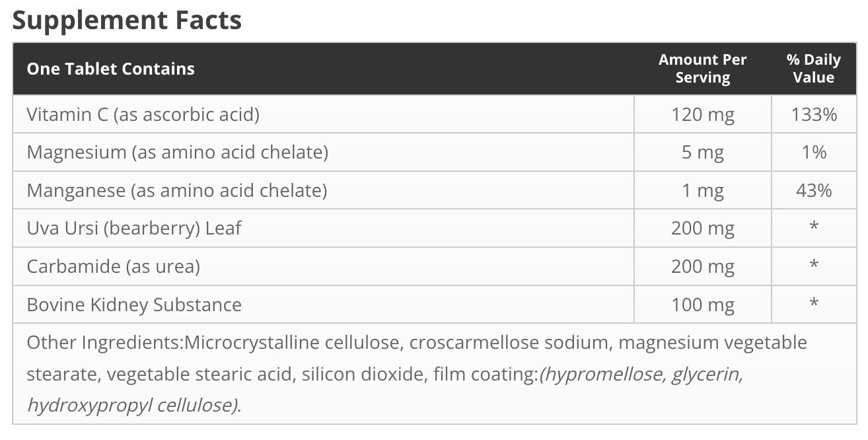This screenshot has width=868, height=440.
Task: Click the asterisk in the Carbamide row
Action: [814, 266]
